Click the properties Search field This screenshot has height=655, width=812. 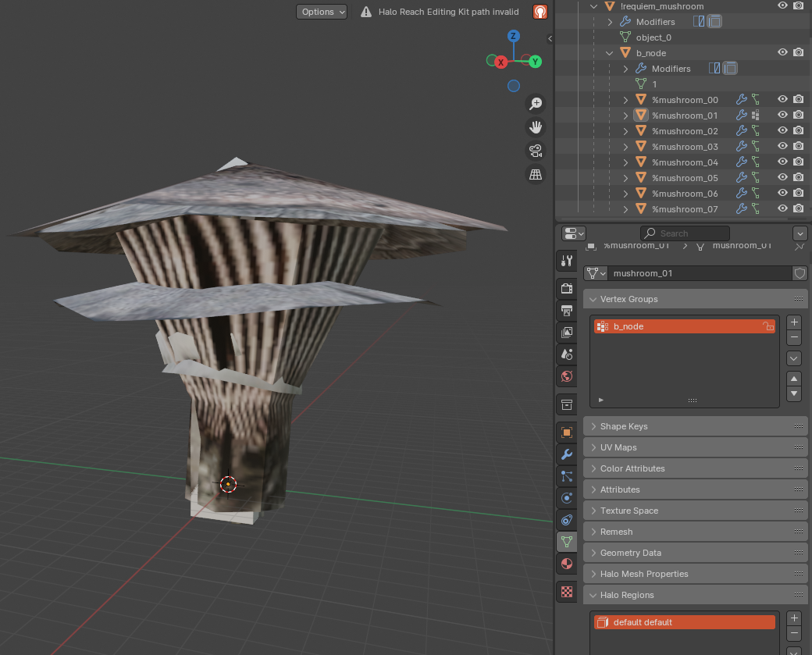coord(685,233)
